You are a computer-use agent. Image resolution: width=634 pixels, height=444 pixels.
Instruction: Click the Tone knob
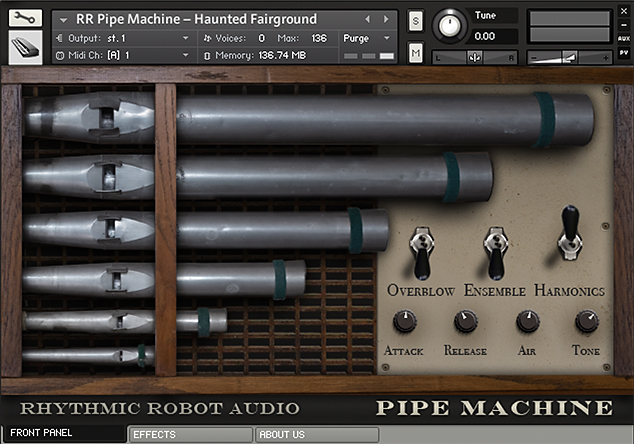[x=587, y=321]
